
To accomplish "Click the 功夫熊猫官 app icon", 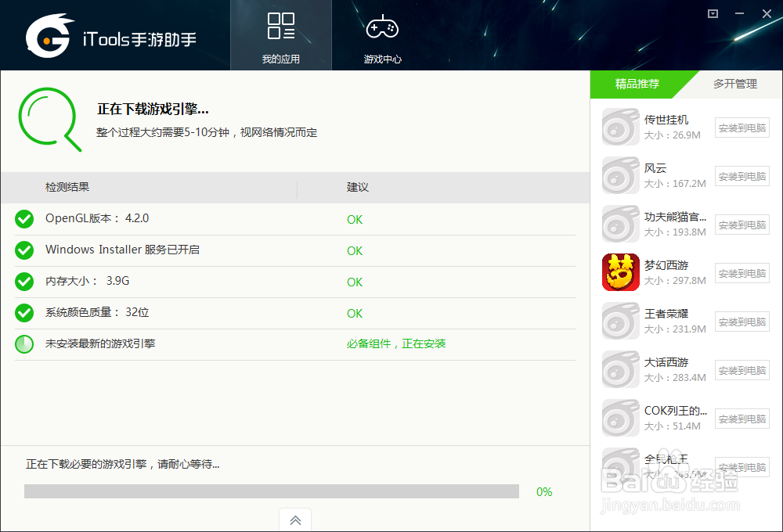I will (620, 224).
